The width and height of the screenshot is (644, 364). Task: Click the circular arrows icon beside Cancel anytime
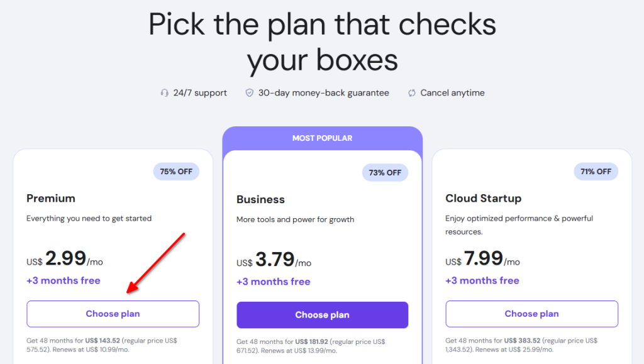pyautogui.click(x=411, y=92)
